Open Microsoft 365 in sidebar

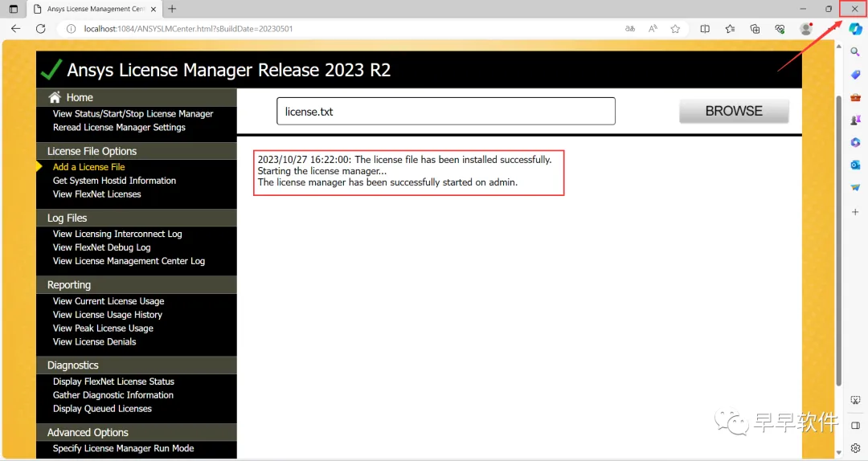(855, 142)
